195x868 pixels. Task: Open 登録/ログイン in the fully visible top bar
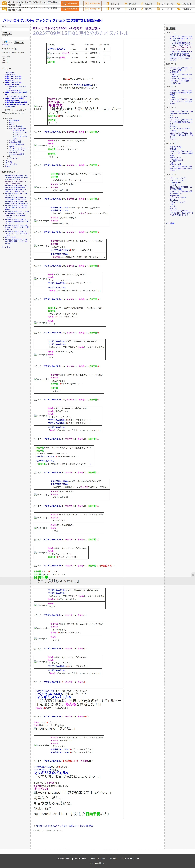tap(185, 4)
